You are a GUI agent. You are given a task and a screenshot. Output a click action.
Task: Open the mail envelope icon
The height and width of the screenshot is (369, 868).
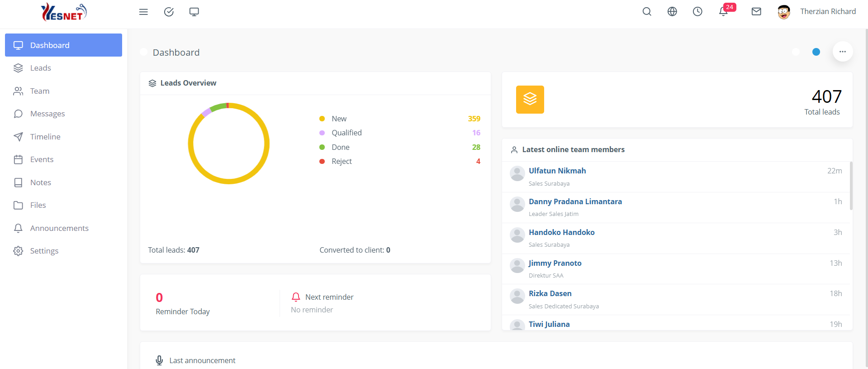tap(756, 12)
